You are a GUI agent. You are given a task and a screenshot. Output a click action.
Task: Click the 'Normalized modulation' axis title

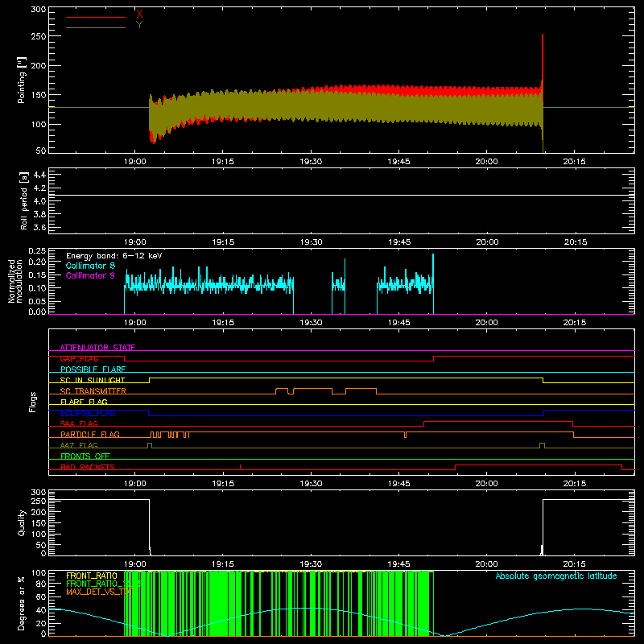15,281
